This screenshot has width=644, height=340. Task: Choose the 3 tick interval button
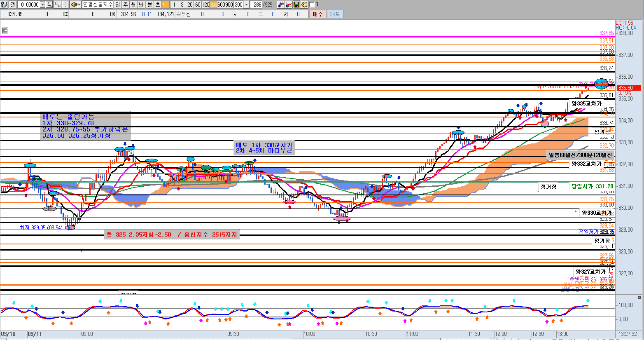coord(182,5)
